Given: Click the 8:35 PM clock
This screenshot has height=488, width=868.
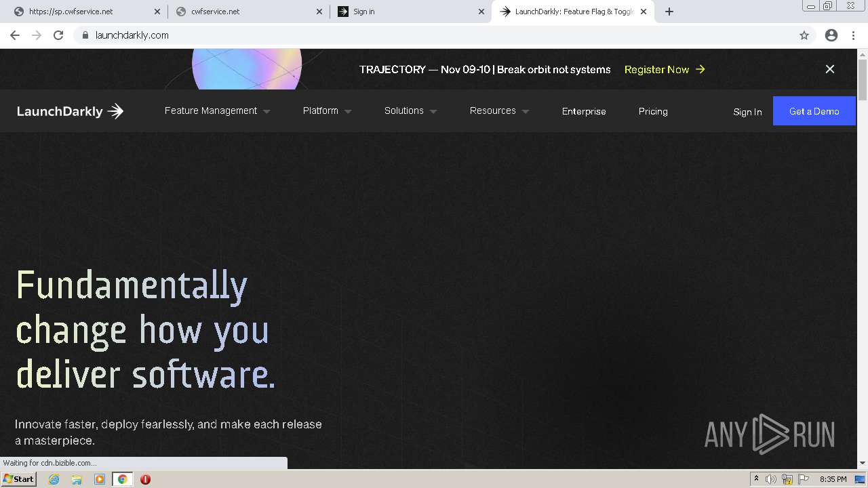Looking at the screenshot, I should pos(833,479).
